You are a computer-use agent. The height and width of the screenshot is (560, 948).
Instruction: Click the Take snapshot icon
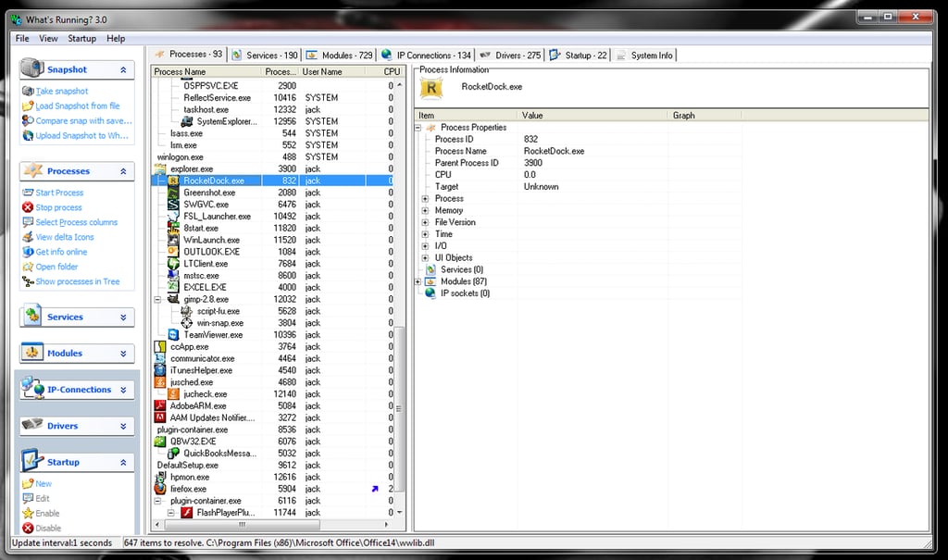[x=28, y=91]
